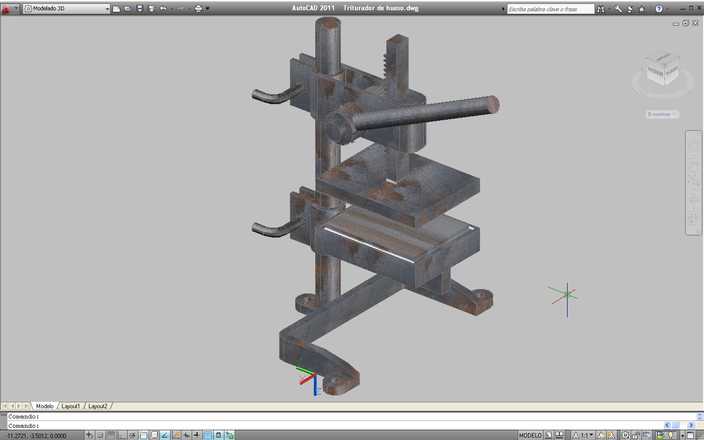Toggle Selection Cycling in status bar
This screenshot has width=704, height=440.
[x=229, y=436]
